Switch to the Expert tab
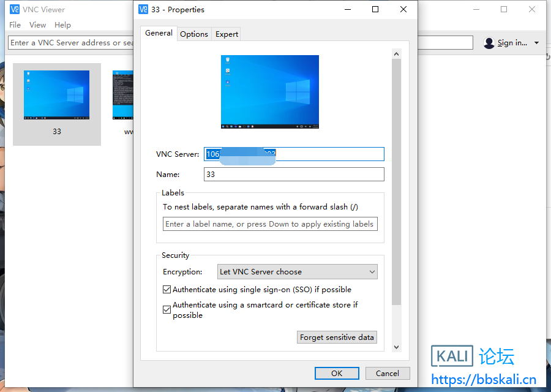Screen dimensions: 551x392 pos(227,34)
